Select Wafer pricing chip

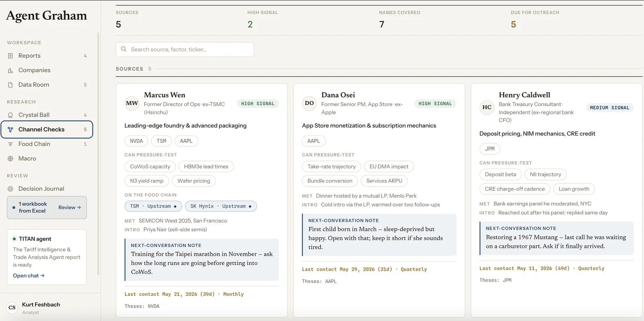click(194, 181)
